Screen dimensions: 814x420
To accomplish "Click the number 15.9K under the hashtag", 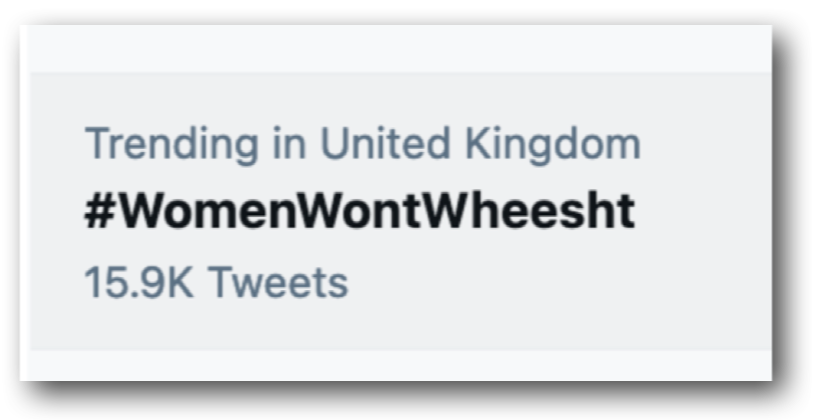I will click(x=139, y=283).
